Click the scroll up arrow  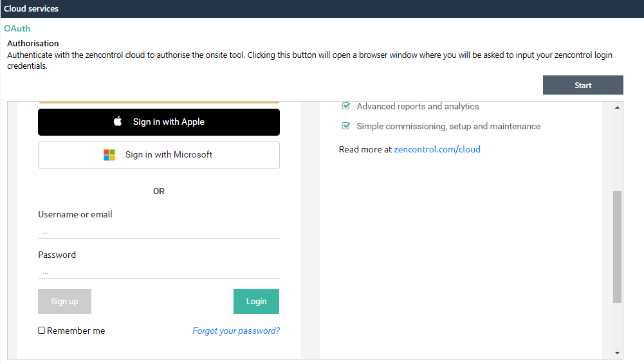tap(618, 107)
